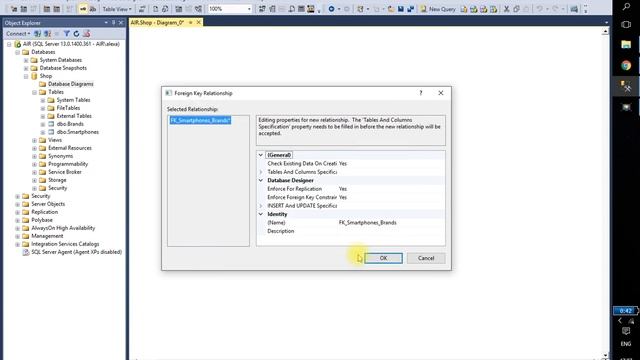640x360 pixels.
Task: Select AlwaysOn High Availability folder
Action: point(63,228)
